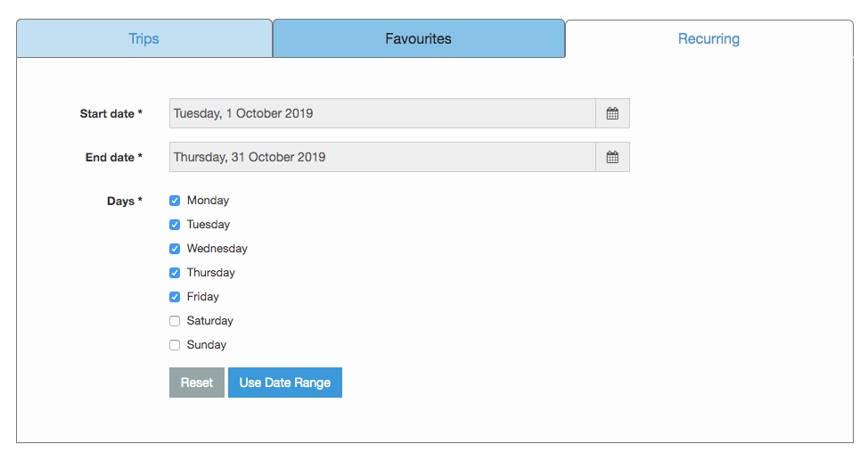Open the Favourites tab

(x=419, y=38)
